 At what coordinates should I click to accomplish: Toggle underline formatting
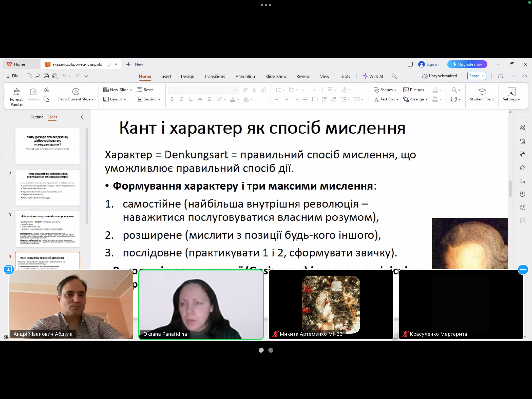point(191,99)
